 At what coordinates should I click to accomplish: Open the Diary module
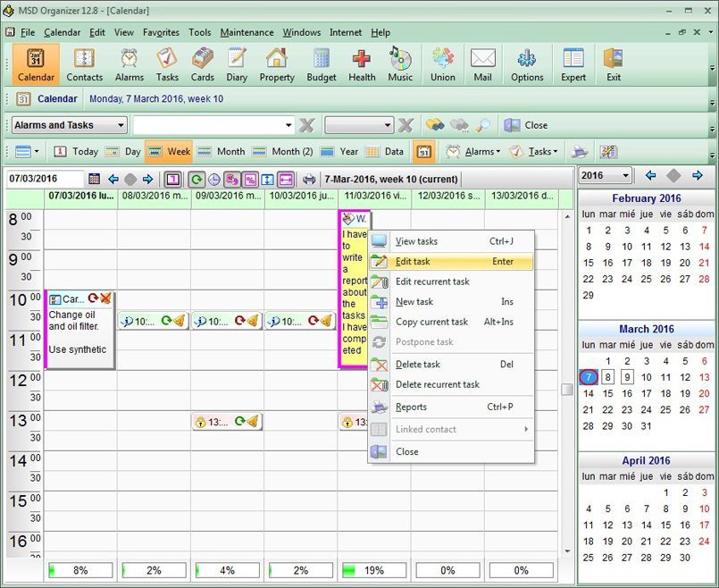237,64
